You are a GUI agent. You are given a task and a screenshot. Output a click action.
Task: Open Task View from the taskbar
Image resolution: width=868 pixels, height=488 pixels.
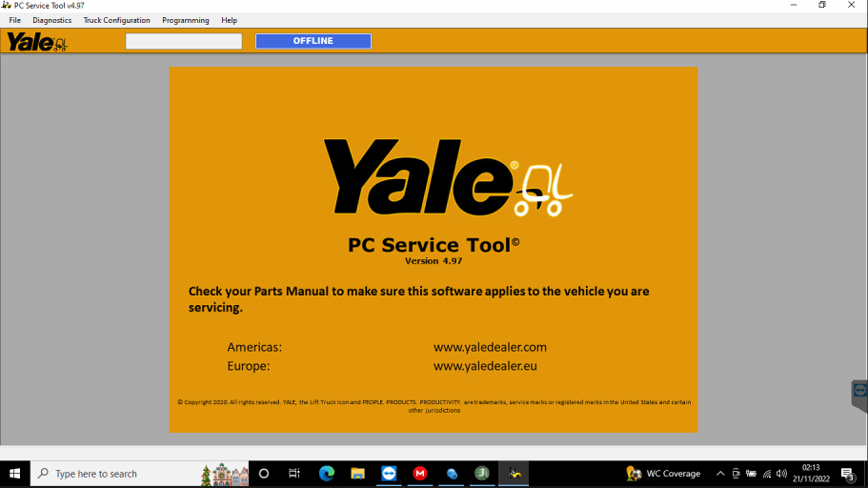(x=294, y=474)
